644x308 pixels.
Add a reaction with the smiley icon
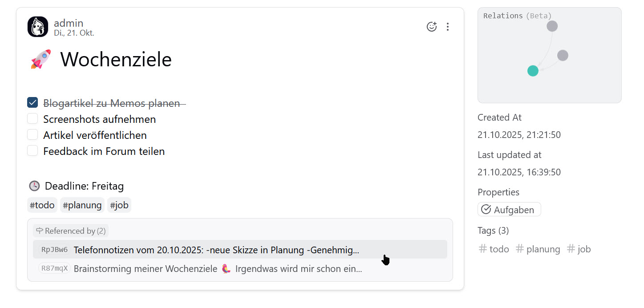431,27
